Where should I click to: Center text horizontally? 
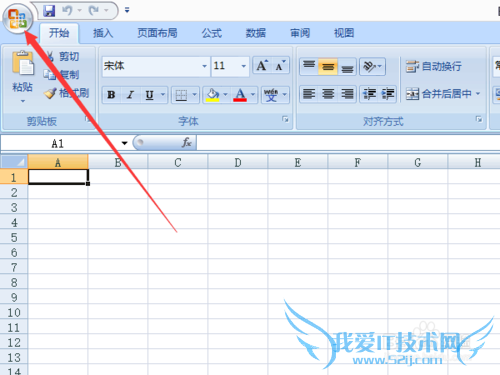point(328,94)
